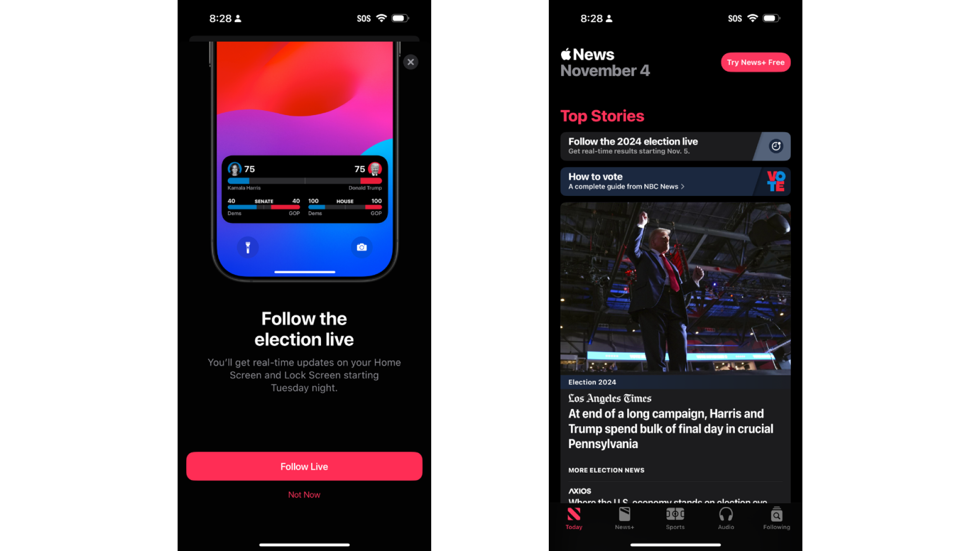Tap the Today tab in Apple News

pyautogui.click(x=573, y=519)
